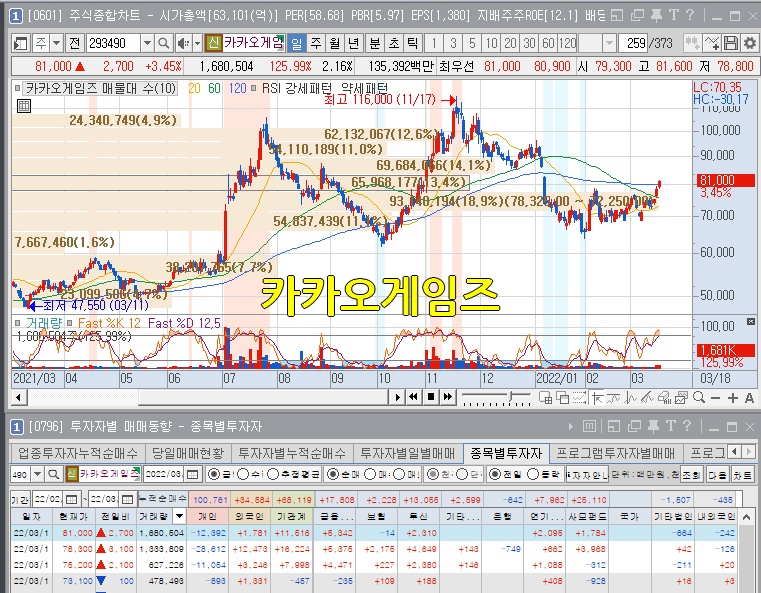
Task: Select the 매수 radio button
Action: (370, 474)
